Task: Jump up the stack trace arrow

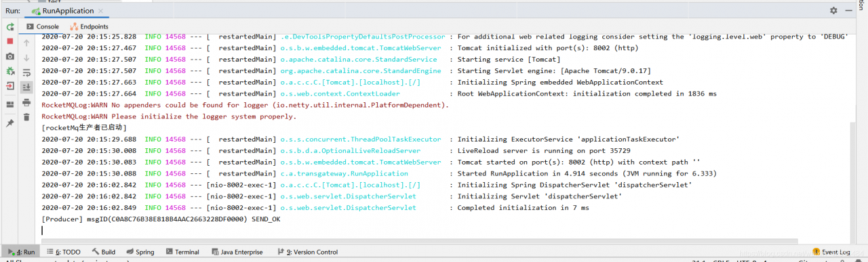Action: click(26, 42)
